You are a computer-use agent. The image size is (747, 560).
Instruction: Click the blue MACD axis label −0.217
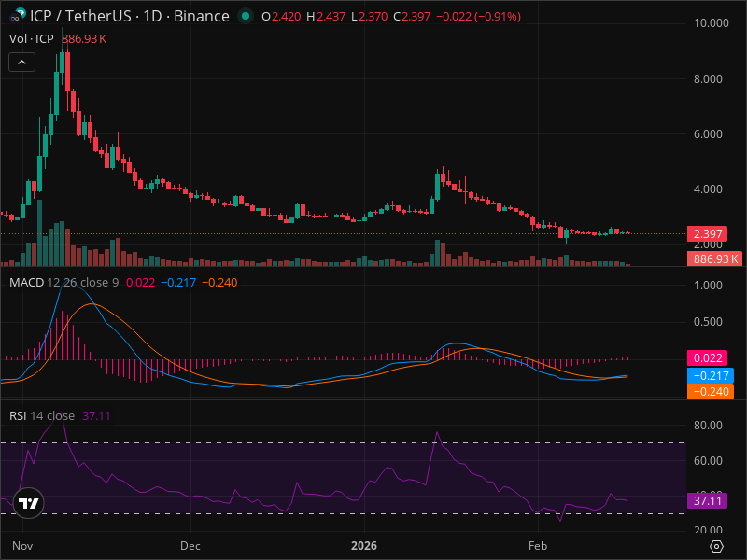tap(711, 376)
